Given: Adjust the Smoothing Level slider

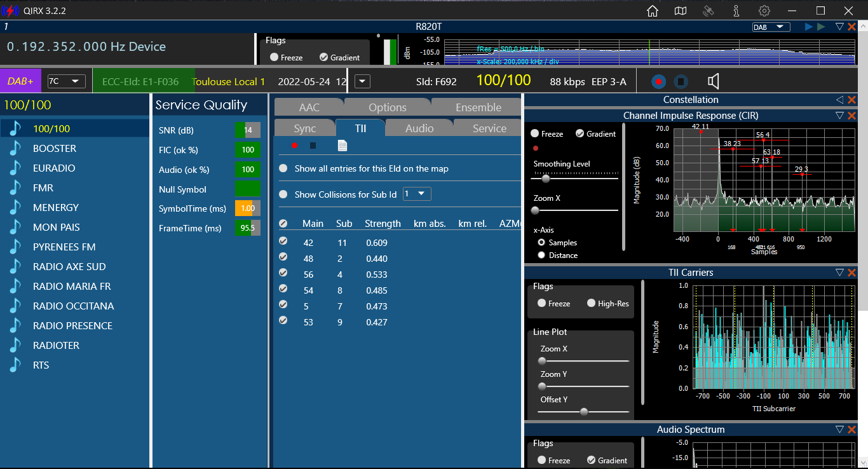Looking at the screenshot, I should pyautogui.click(x=576, y=179).
